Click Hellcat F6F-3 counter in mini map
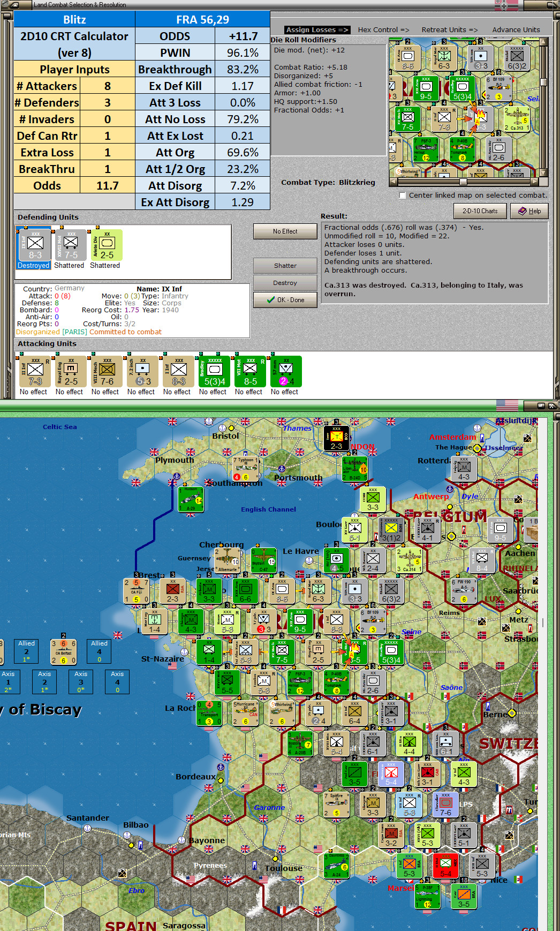This screenshot has width=560, height=931. coord(425,149)
